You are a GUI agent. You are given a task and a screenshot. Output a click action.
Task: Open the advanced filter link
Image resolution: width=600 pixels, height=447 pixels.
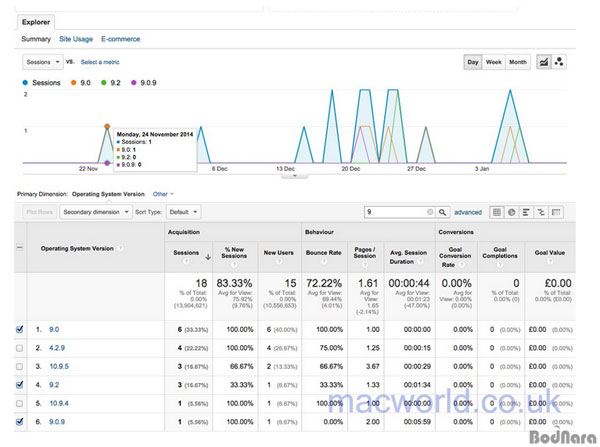coord(468,212)
